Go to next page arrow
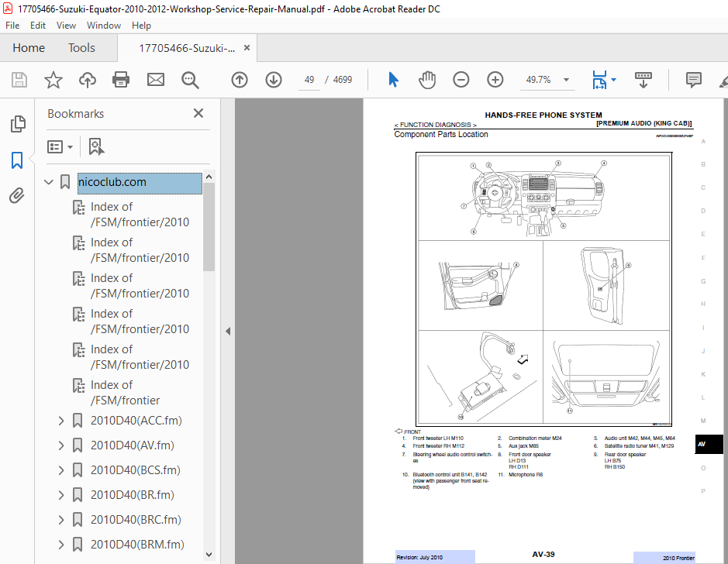This screenshot has width=728, height=564. pyautogui.click(x=274, y=80)
